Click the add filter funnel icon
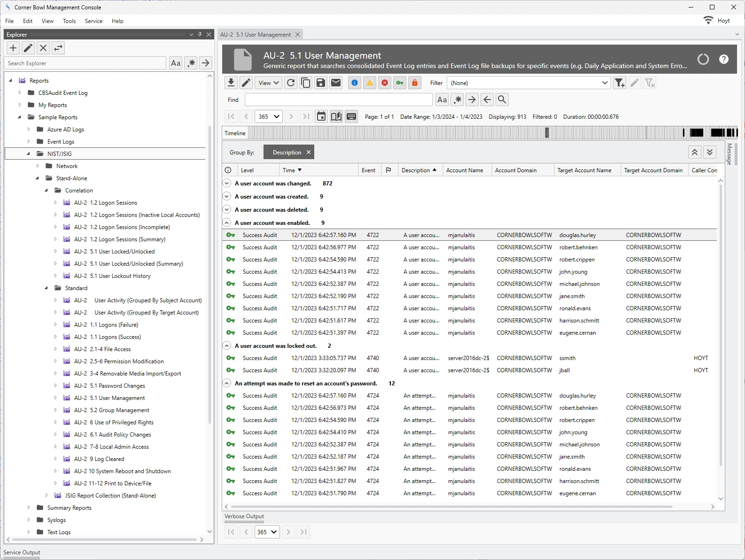The height and width of the screenshot is (560, 745). tap(620, 83)
